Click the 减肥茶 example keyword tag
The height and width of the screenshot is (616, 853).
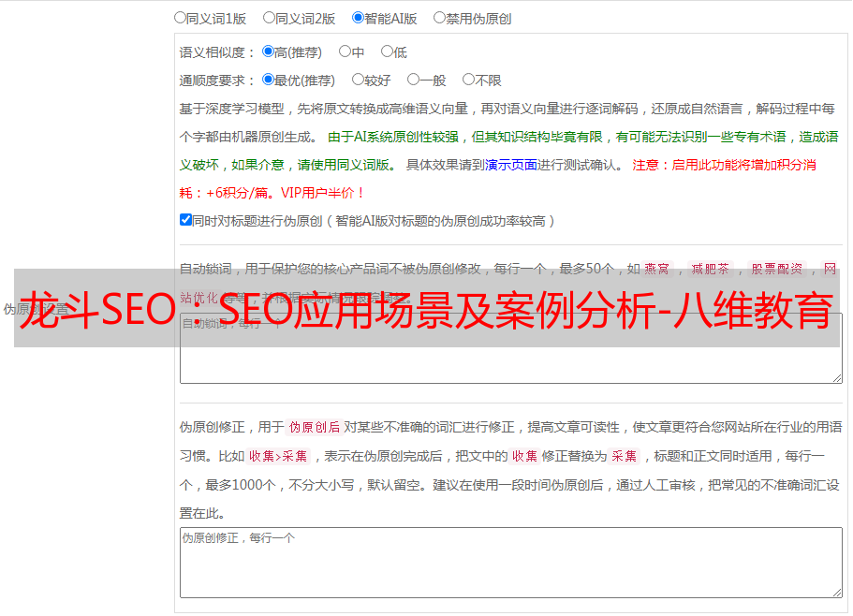[710, 269]
